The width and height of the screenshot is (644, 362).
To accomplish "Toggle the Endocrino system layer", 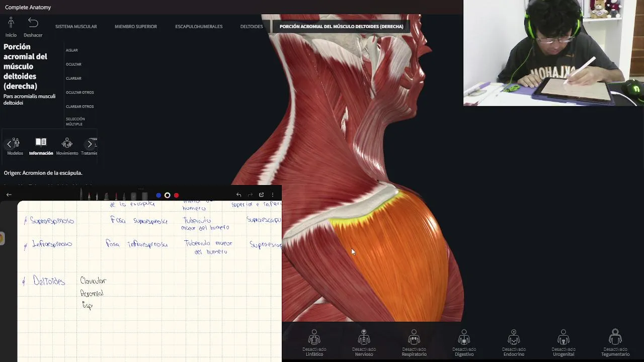I will point(514,343).
